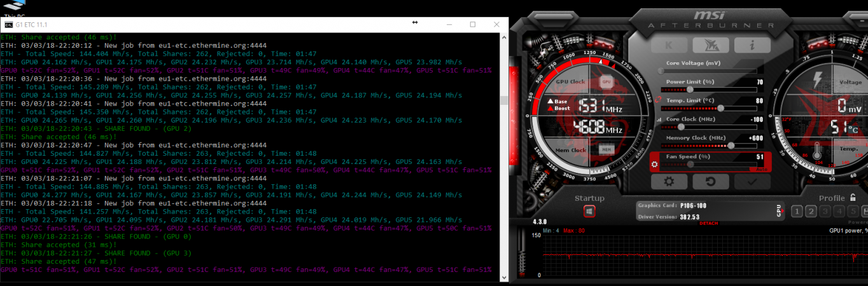Click the Total Speed: 145.350 Mh/s line
This screenshot has width=868, height=286.
[x=159, y=112]
